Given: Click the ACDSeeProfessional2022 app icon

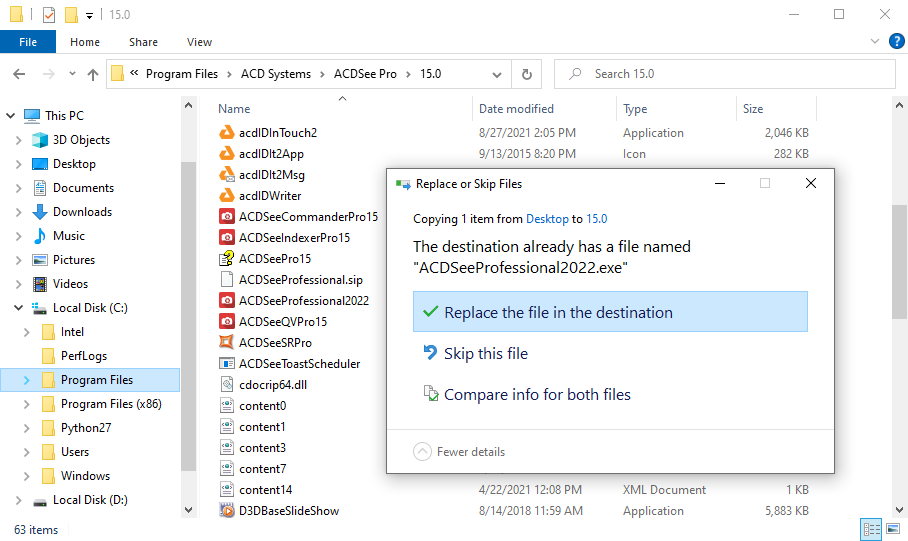Looking at the screenshot, I should (x=226, y=300).
